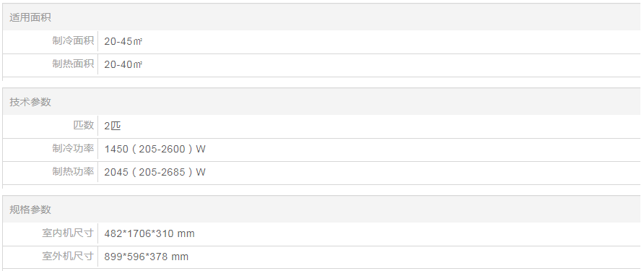Click the 482*1706*310 mm dimension value
The width and height of the screenshot is (644, 271).
(x=149, y=234)
